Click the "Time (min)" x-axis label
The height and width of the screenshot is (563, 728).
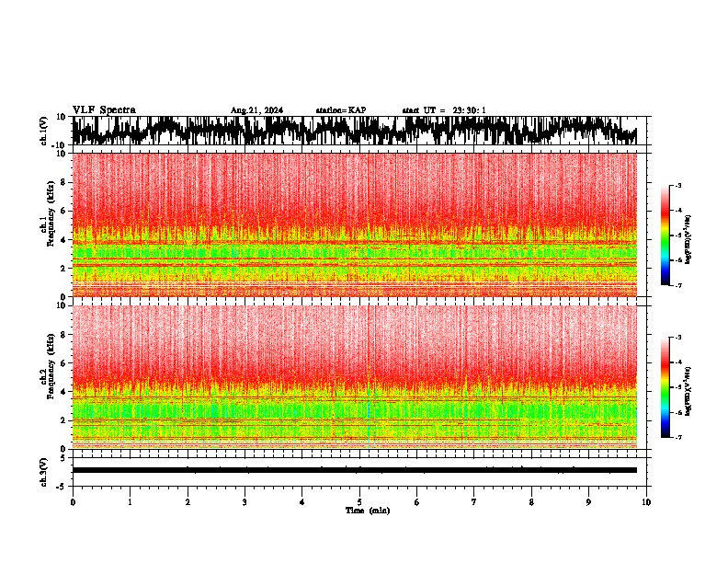368,511
